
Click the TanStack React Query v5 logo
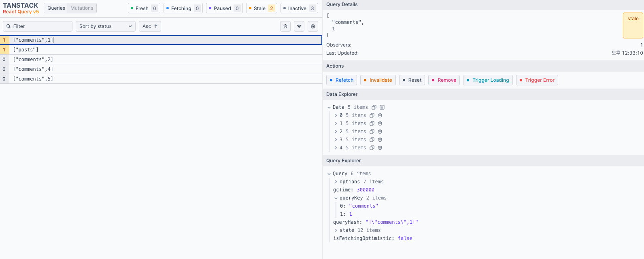[21, 8]
